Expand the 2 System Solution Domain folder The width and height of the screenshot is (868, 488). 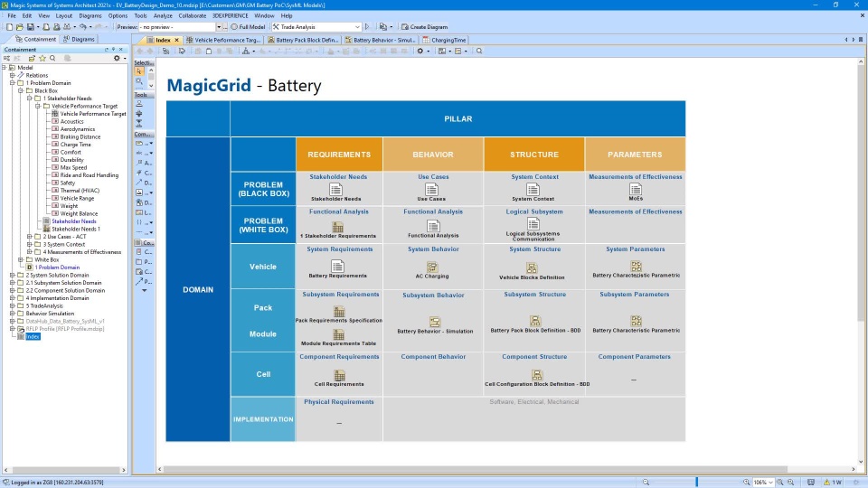click(x=12, y=275)
